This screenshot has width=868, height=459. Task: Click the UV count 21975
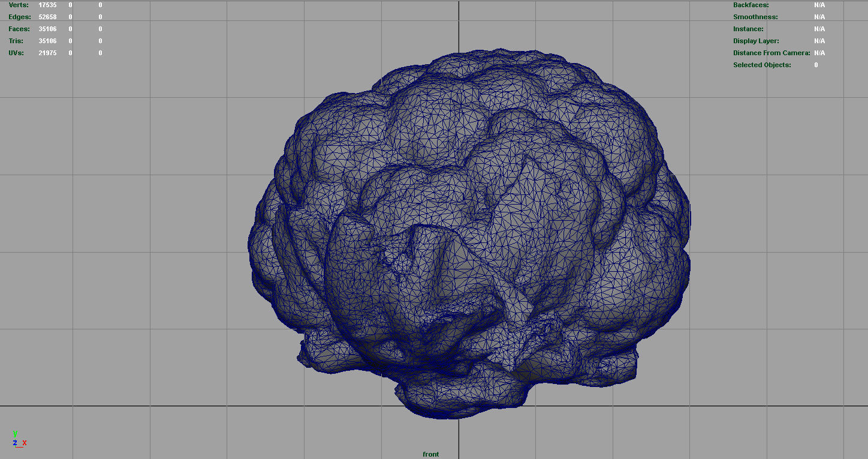47,53
